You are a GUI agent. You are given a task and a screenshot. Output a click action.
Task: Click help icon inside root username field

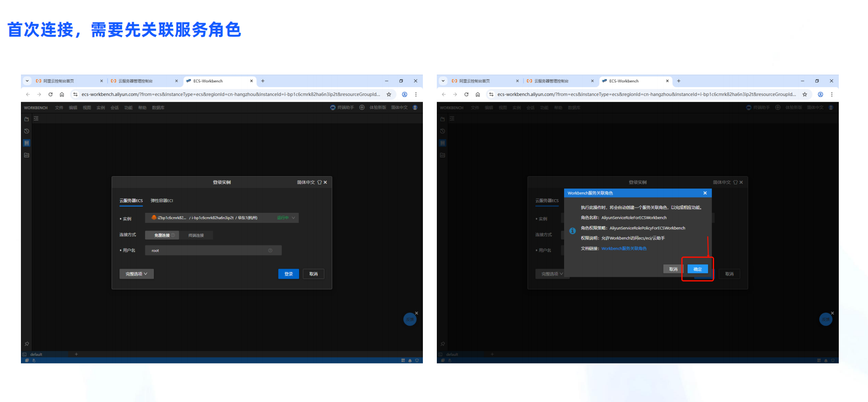point(270,250)
